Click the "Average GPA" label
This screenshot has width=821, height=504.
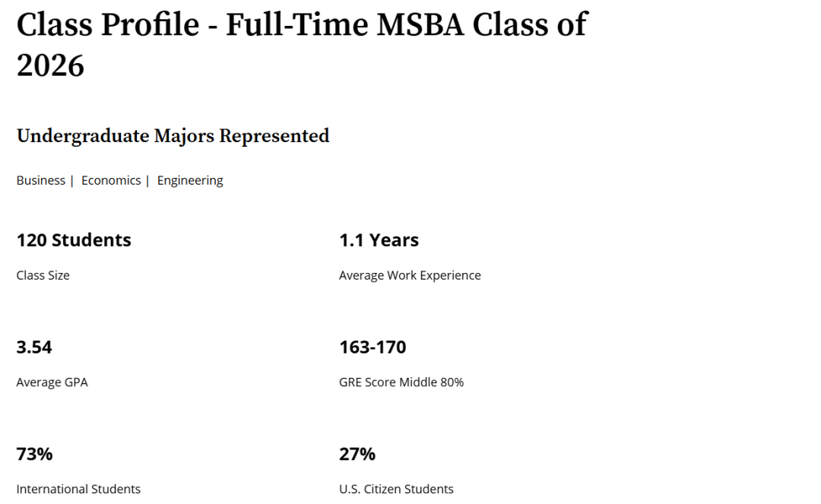[52, 382]
